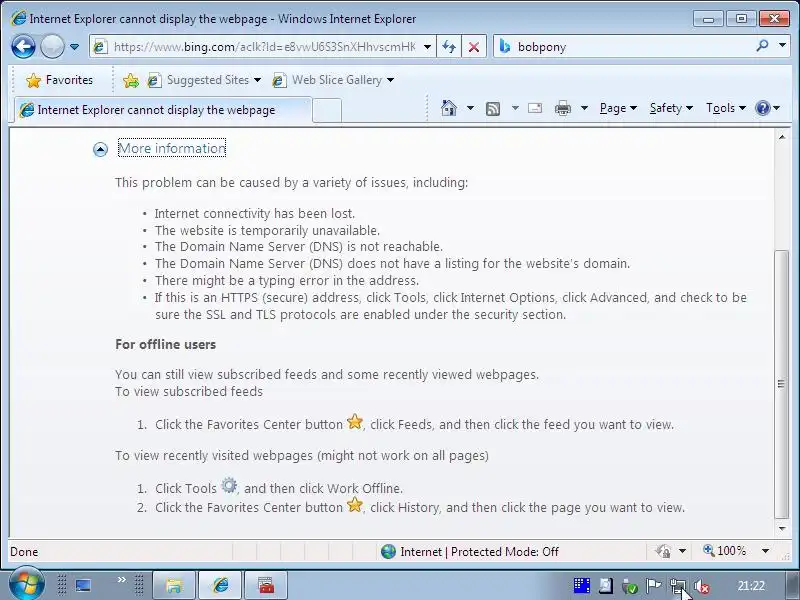Image resolution: width=800 pixels, height=600 pixels.
Task: Expand the Print dropdown arrow
Action: pyautogui.click(x=585, y=108)
